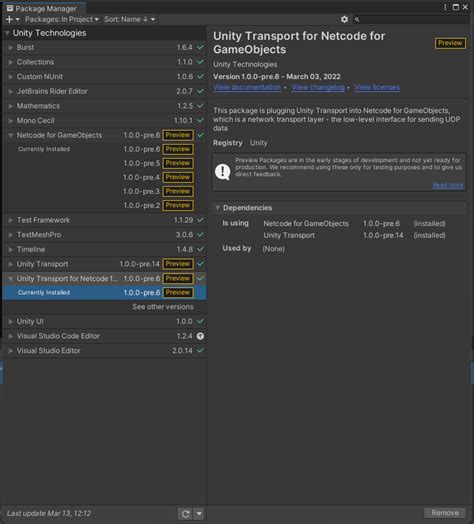Click Unity Transport dependency entry
Image resolution: width=474 pixels, height=524 pixels.
pyautogui.click(x=289, y=236)
